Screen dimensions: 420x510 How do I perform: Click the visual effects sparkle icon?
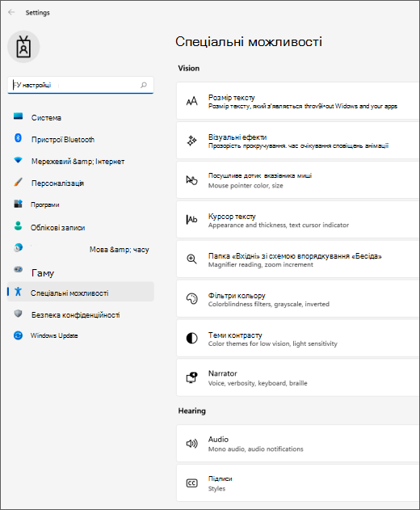click(x=191, y=141)
